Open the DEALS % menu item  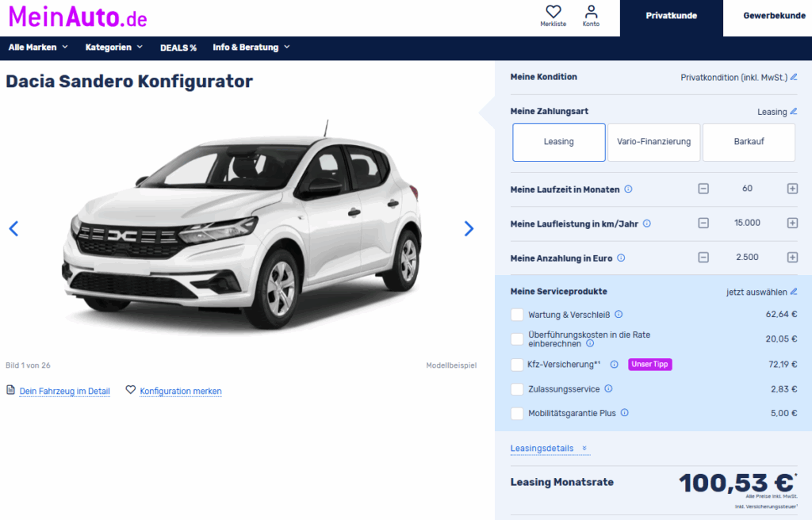click(178, 48)
